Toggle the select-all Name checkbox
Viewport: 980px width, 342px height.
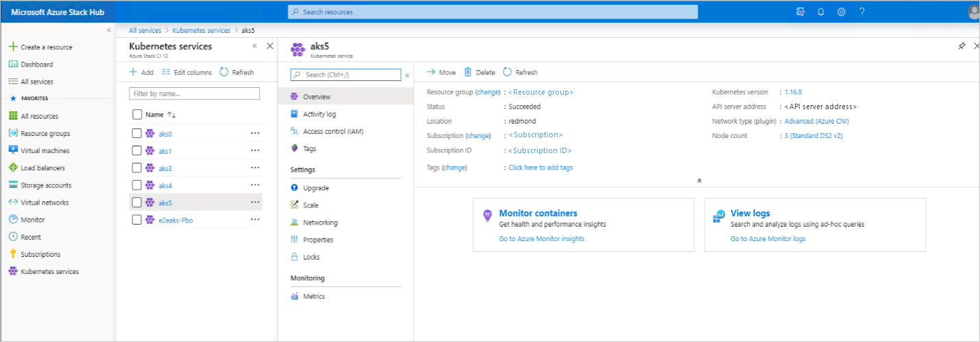136,115
